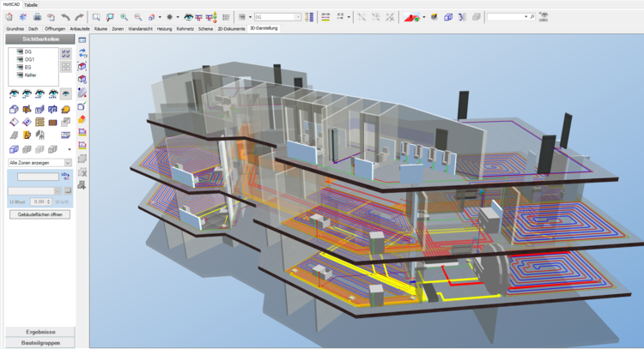
Task: Click the wireframe cube view icon
Action: [x=448, y=16]
